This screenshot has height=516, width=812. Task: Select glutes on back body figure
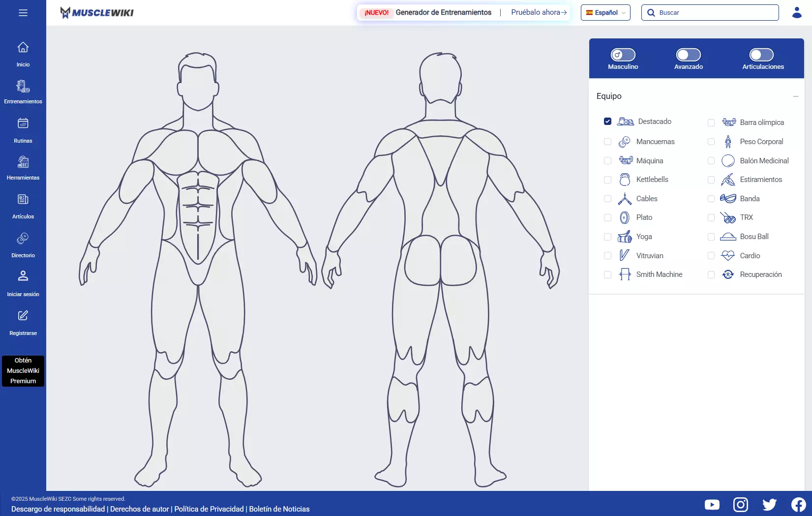[423, 261]
